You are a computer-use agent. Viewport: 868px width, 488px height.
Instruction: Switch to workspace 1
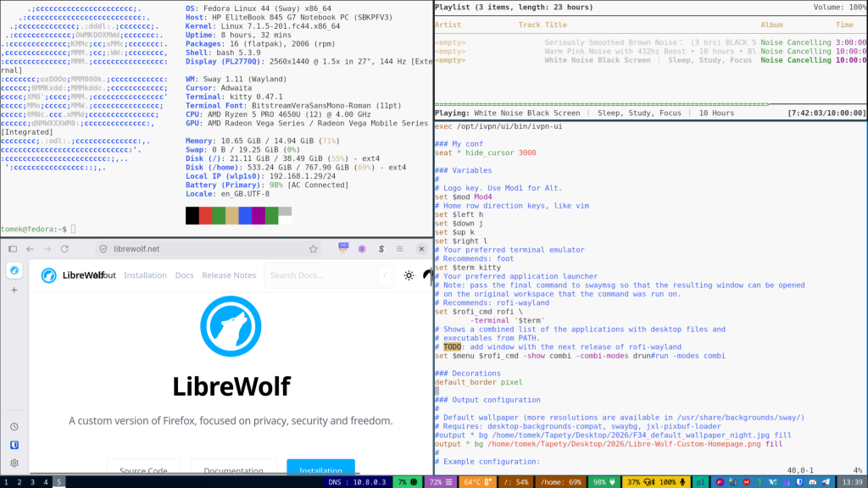click(x=6, y=482)
